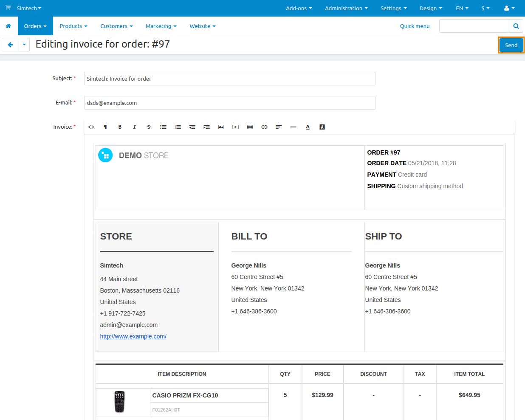
Task: Open the Settings dropdown
Action: pyautogui.click(x=394, y=8)
